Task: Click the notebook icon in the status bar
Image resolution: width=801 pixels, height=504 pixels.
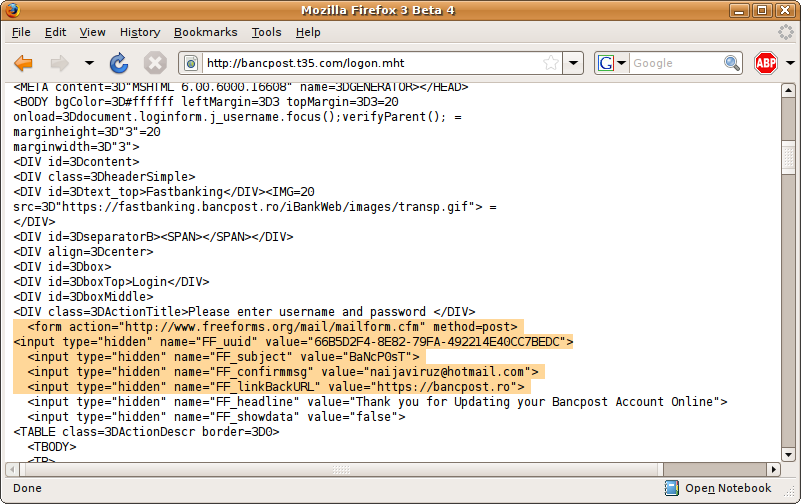Action: (x=671, y=488)
